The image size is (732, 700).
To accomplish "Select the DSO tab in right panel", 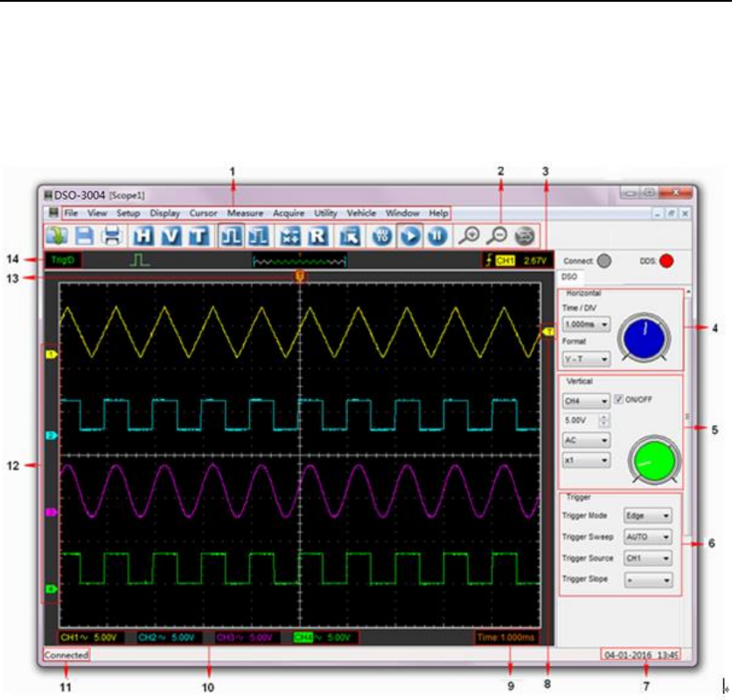I will 569,276.
